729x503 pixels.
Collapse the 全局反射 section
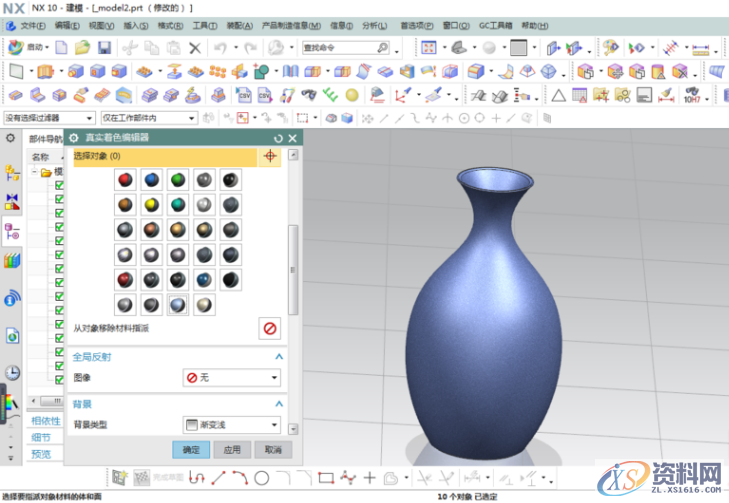click(x=279, y=356)
